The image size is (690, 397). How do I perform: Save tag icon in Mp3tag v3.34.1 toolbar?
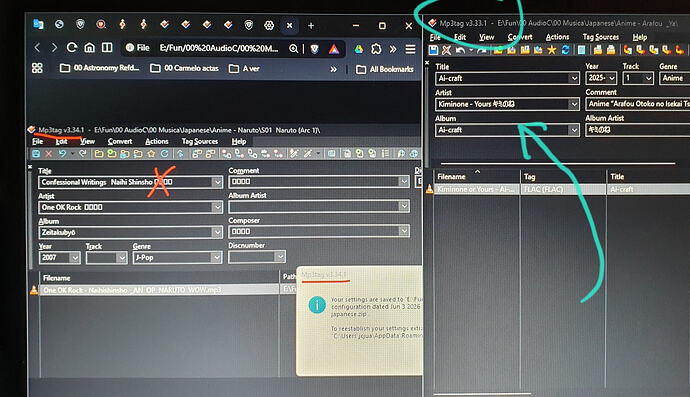36,154
